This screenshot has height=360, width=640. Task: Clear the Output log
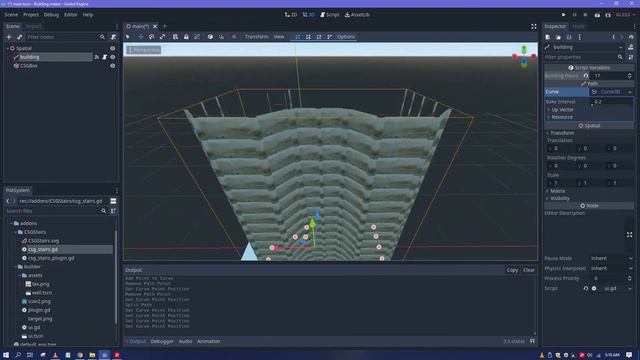pyautogui.click(x=529, y=270)
